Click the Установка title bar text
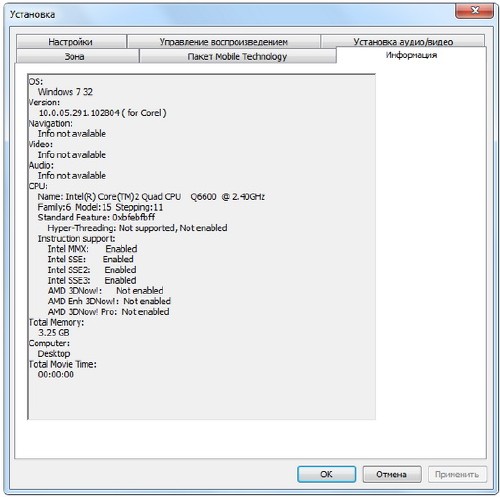The width and height of the screenshot is (500, 497). [32, 14]
